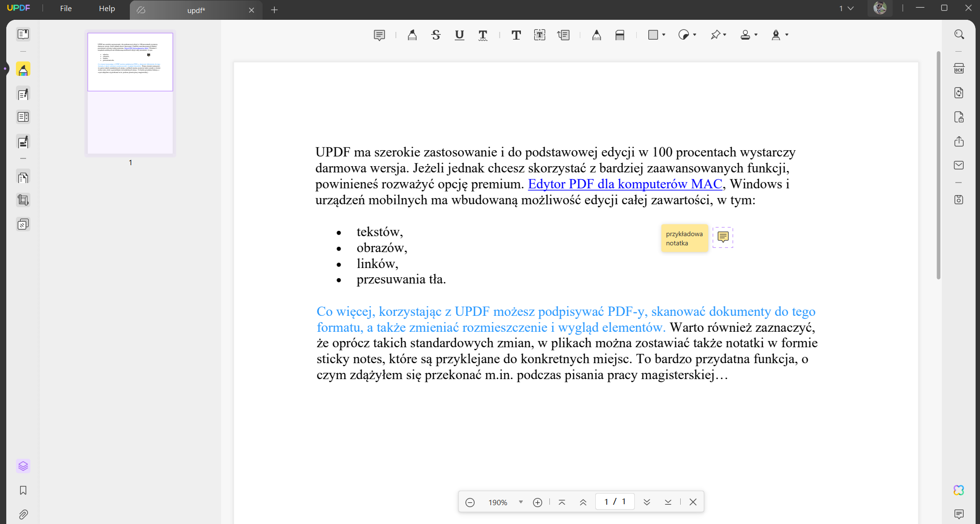This screenshot has height=524, width=980.
Task: Save the document as other
Action: click(959, 199)
